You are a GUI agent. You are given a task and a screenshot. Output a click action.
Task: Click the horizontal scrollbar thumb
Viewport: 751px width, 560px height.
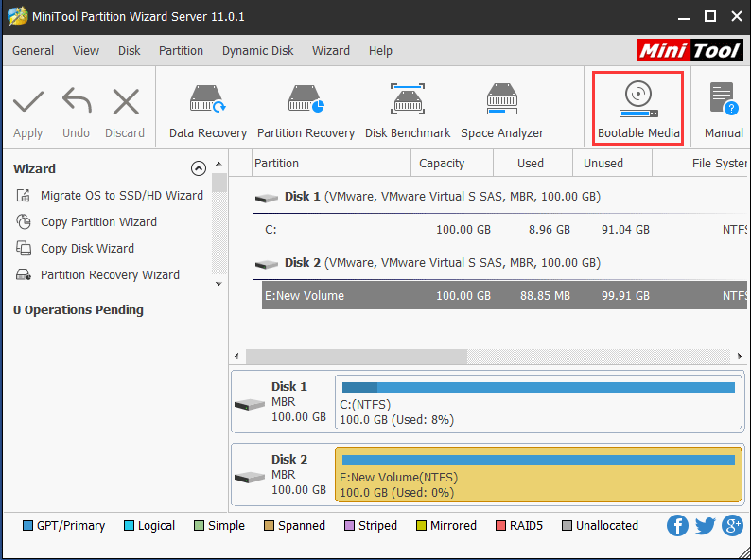pyautogui.click(x=357, y=356)
